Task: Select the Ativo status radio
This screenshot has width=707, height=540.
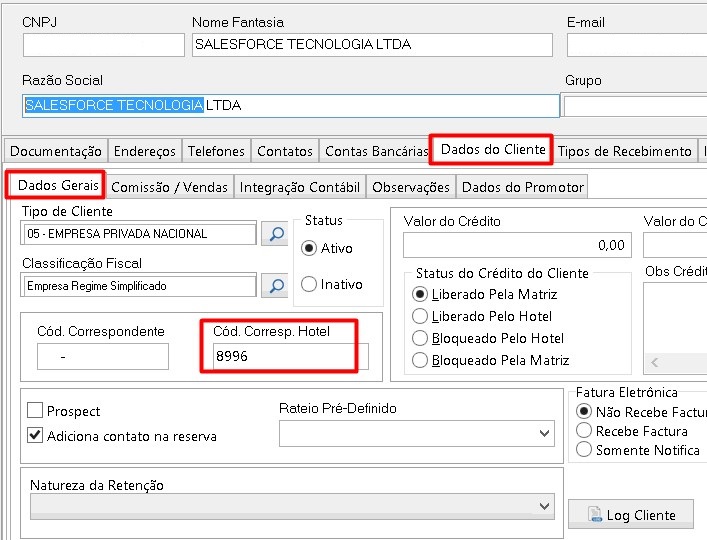Action: [x=309, y=248]
